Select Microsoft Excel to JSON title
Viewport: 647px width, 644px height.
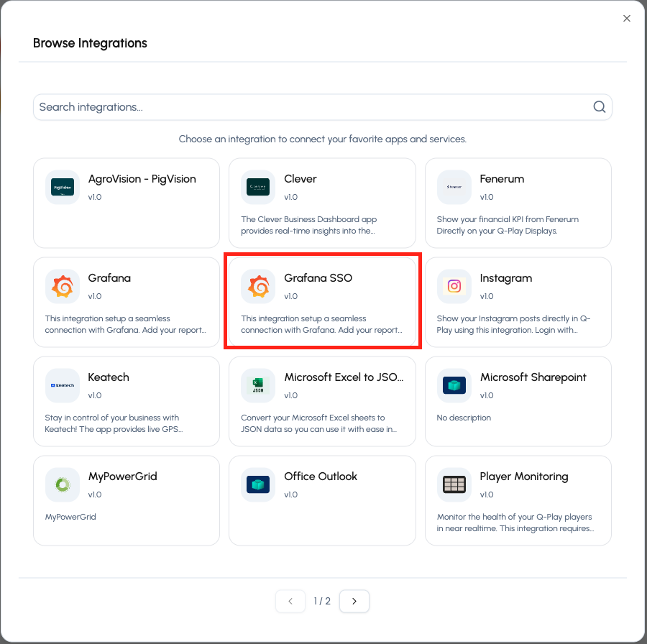click(344, 377)
